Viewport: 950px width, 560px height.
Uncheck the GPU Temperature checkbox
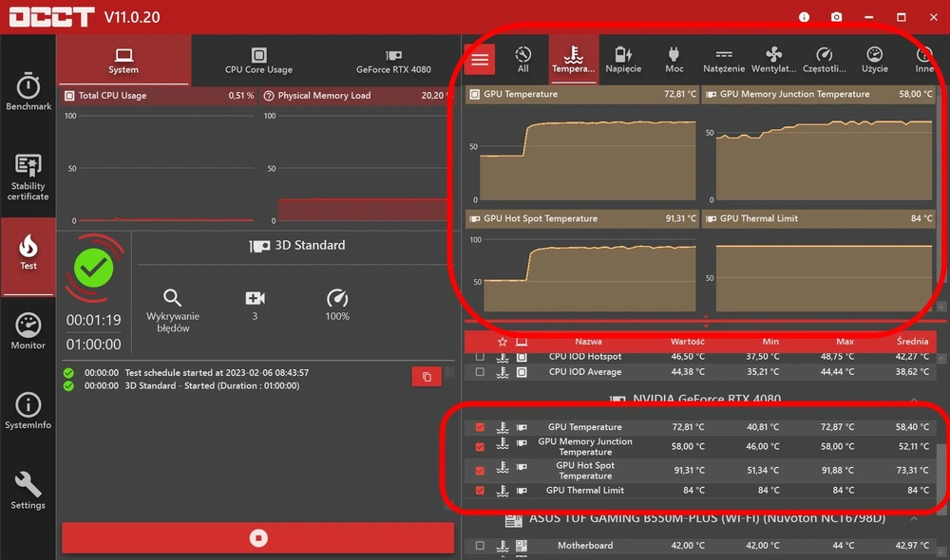click(x=480, y=427)
